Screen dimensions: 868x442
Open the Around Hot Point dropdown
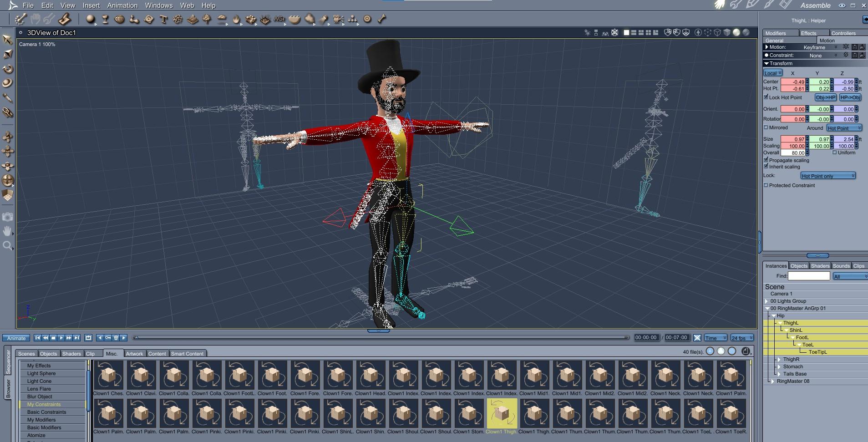pyautogui.click(x=844, y=128)
